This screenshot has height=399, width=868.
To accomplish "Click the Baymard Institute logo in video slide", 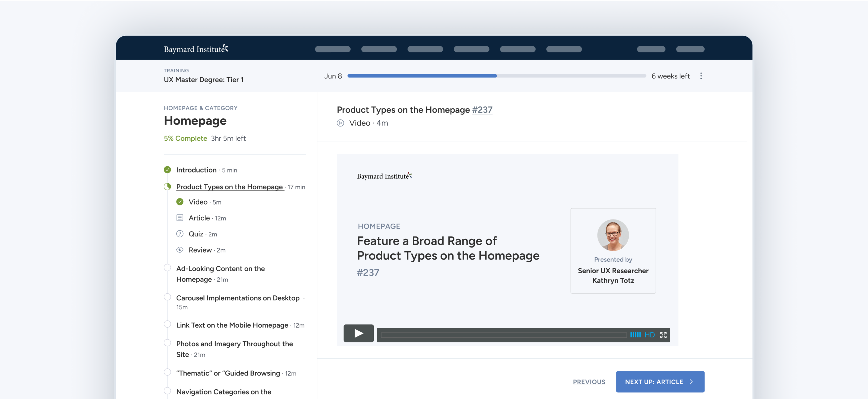I will (384, 176).
